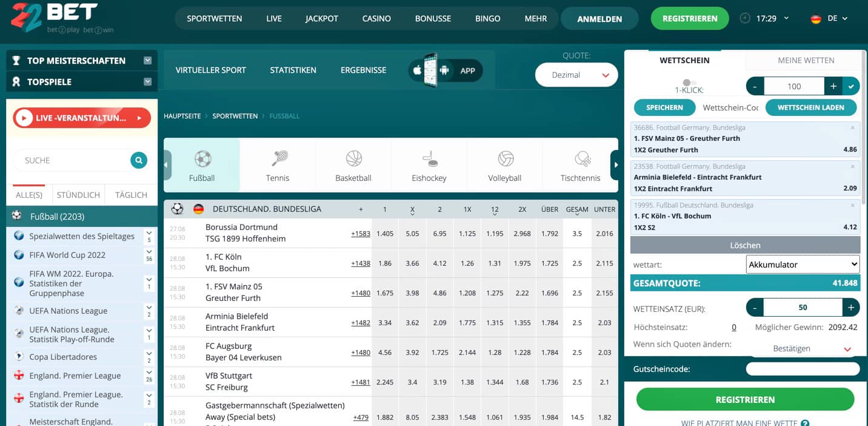Viewport: 868px width, 426px height.
Task: Decrease the 1-Klick amount with minus
Action: (755, 86)
